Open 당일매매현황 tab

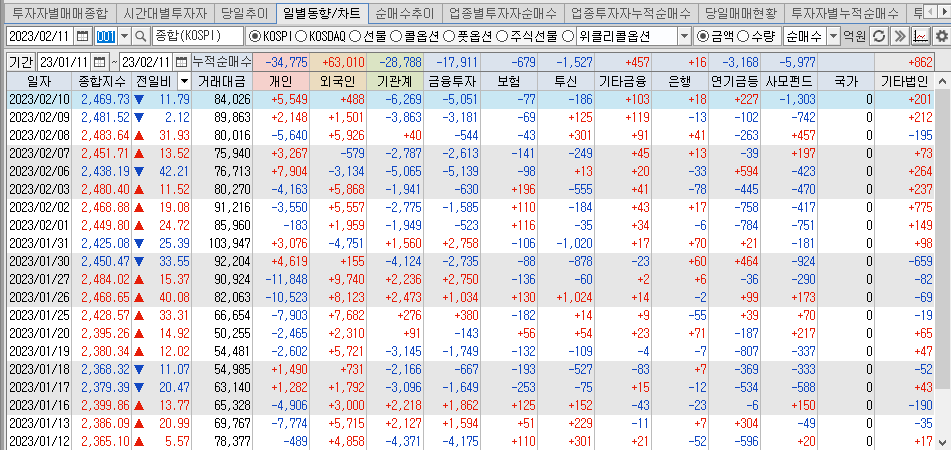click(x=739, y=12)
